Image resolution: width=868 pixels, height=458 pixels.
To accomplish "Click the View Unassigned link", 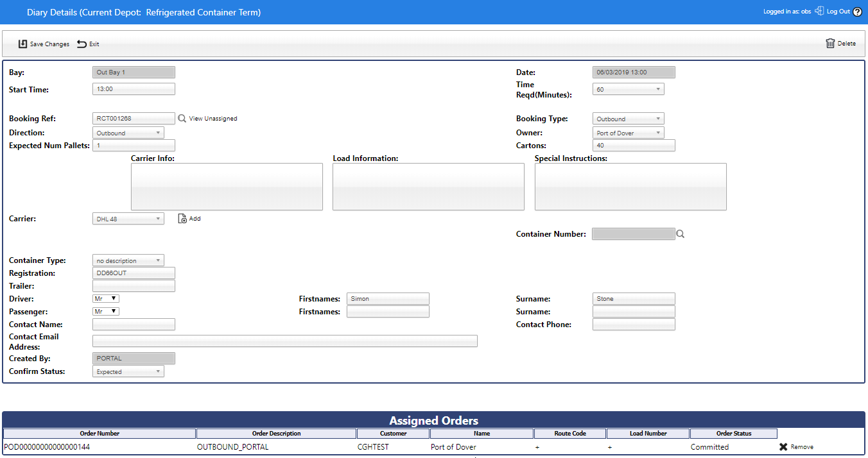I will click(213, 119).
